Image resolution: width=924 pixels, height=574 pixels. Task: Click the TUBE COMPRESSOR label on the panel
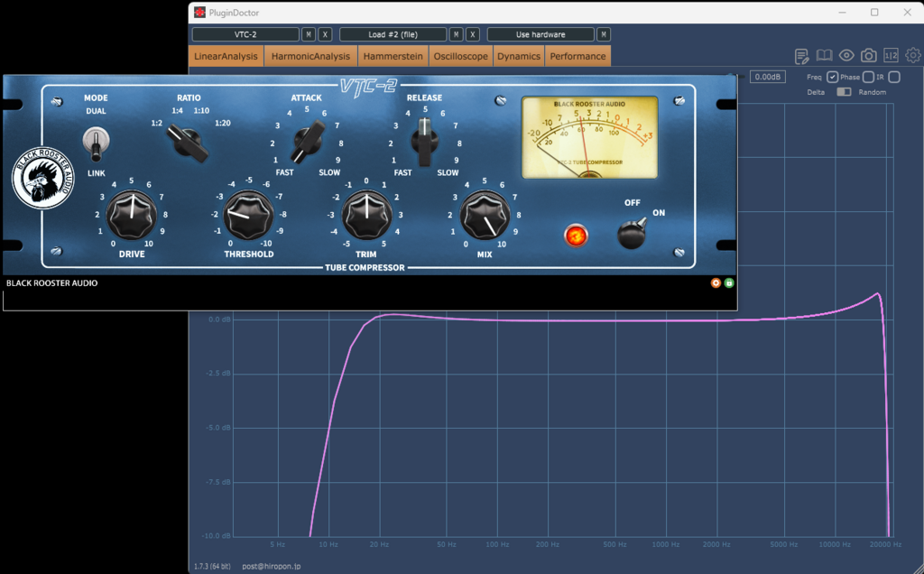[x=365, y=267]
